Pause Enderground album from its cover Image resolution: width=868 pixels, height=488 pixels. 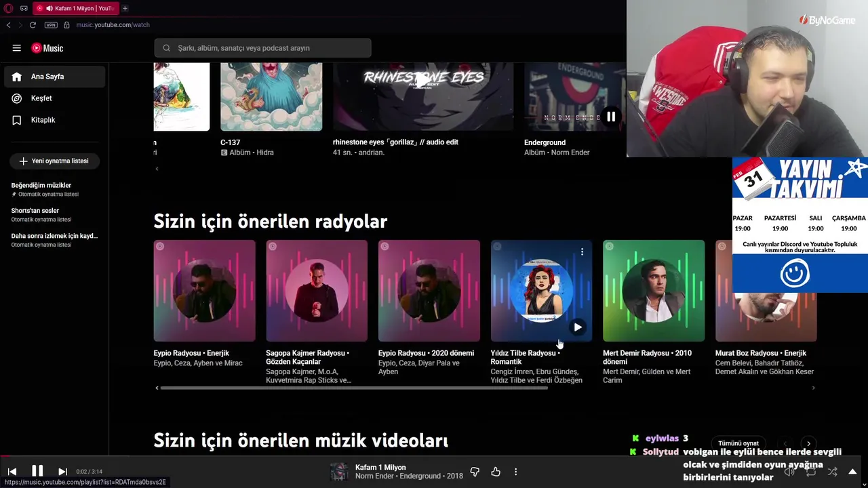click(x=611, y=117)
